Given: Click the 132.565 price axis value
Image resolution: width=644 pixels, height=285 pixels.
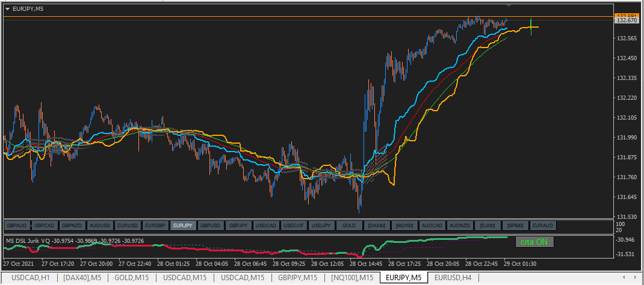Looking at the screenshot, I should [x=627, y=38].
